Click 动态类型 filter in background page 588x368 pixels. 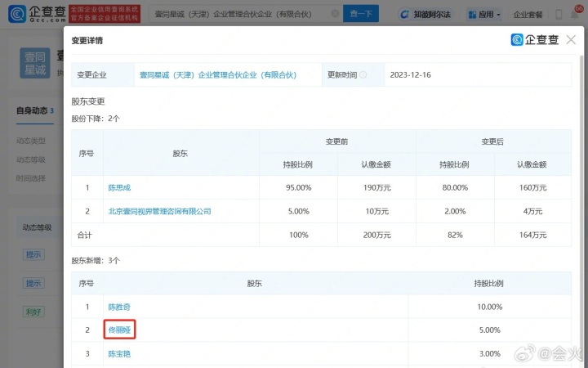31,141
